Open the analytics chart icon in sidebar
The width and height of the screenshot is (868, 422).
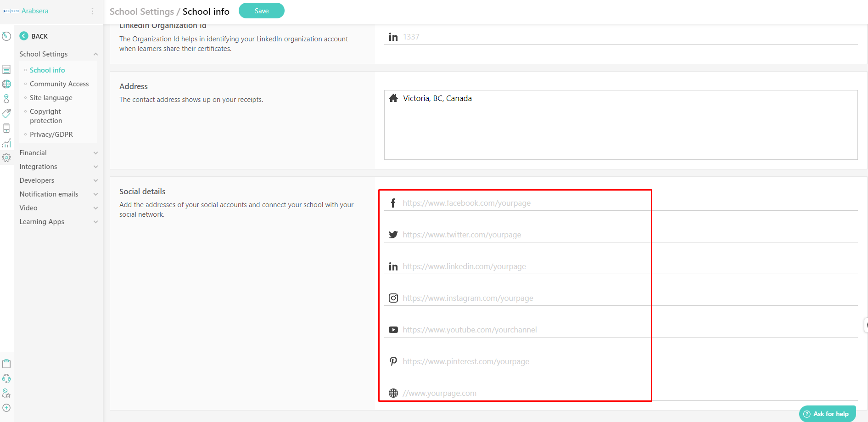(6, 143)
